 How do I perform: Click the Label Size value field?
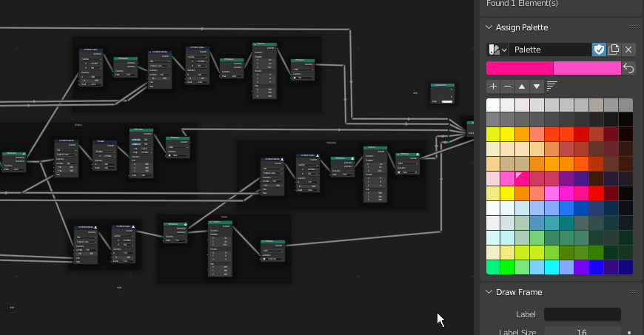coord(583,331)
